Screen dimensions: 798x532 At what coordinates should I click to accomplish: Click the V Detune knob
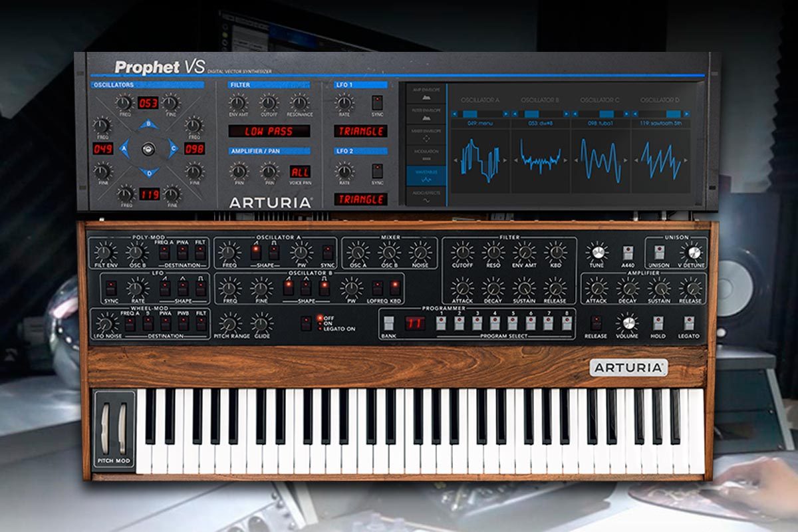click(x=694, y=252)
